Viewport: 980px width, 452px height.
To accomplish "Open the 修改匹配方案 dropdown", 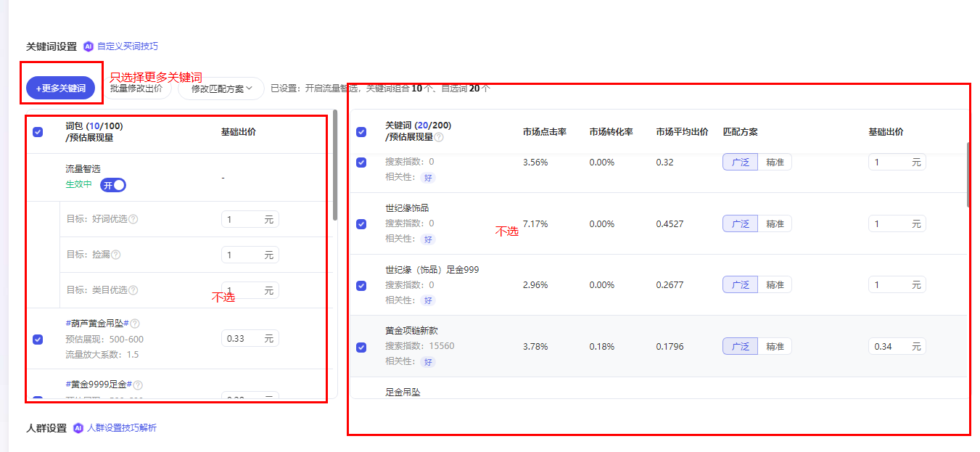I will point(221,89).
